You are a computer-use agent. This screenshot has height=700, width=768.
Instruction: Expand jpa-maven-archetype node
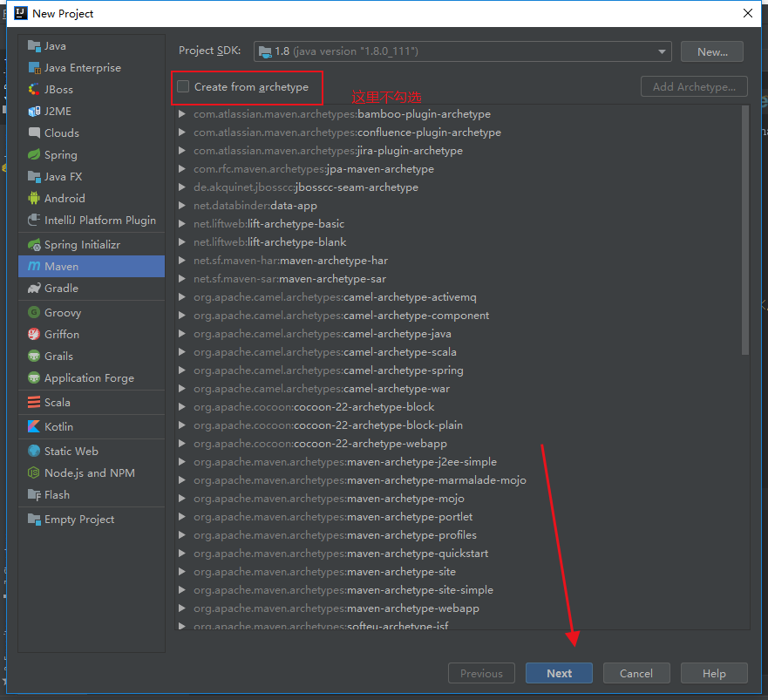click(181, 169)
